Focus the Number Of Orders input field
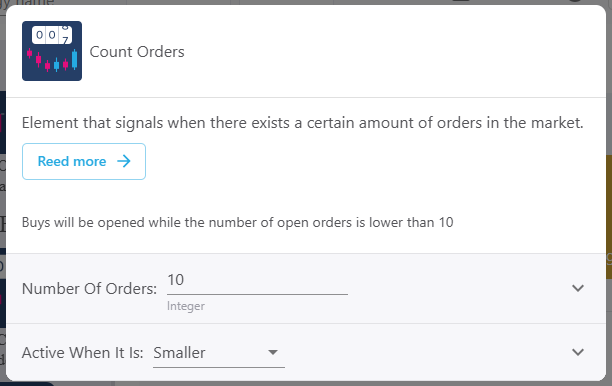Screen dimensions: 612x386 pyautogui.click(x=257, y=282)
